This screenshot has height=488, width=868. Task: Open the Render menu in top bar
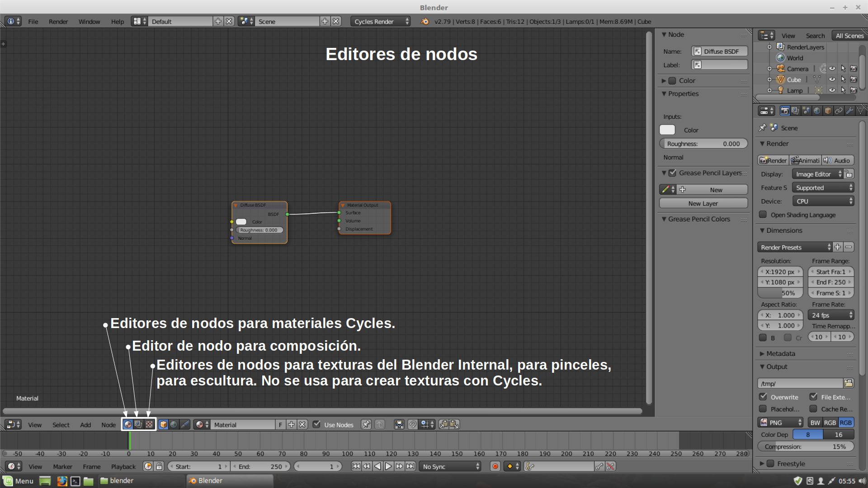(x=58, y=21)
